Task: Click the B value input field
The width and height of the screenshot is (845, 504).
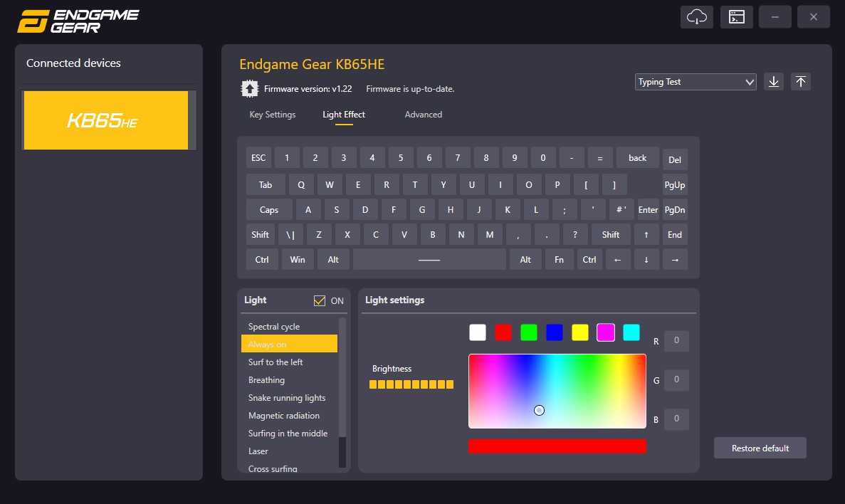Action: (x=676, y=419)
